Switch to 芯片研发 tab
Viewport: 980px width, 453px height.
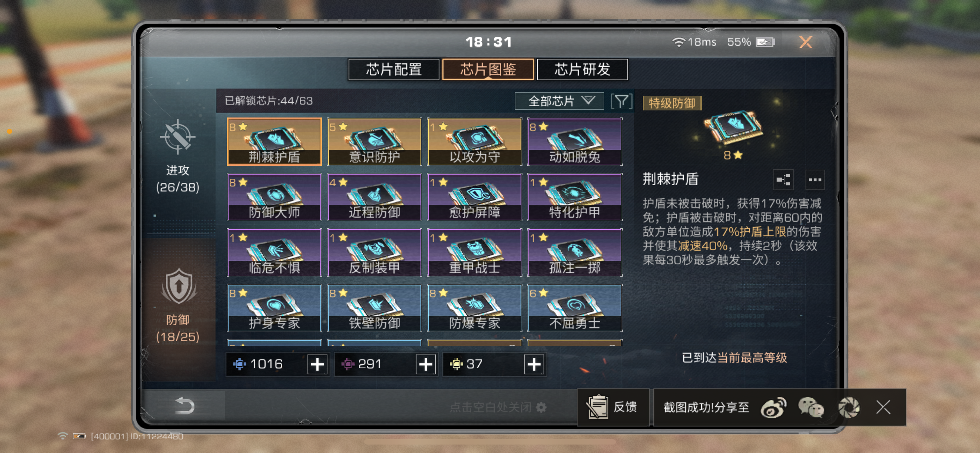582,70
